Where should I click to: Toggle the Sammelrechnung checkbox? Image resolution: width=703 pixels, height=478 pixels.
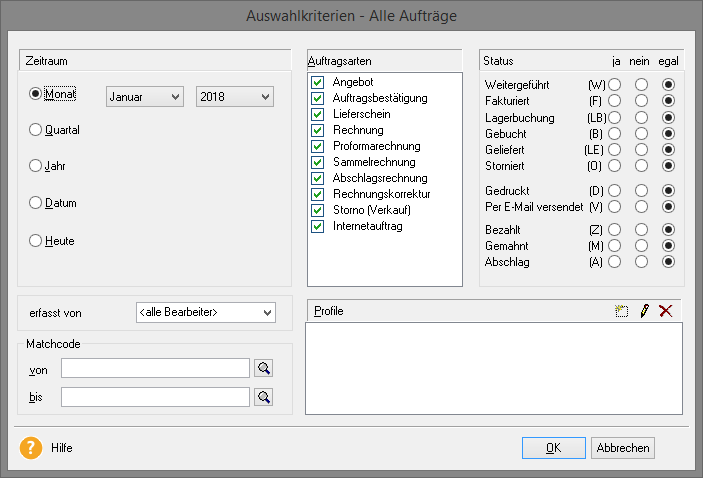pos(317,162)
